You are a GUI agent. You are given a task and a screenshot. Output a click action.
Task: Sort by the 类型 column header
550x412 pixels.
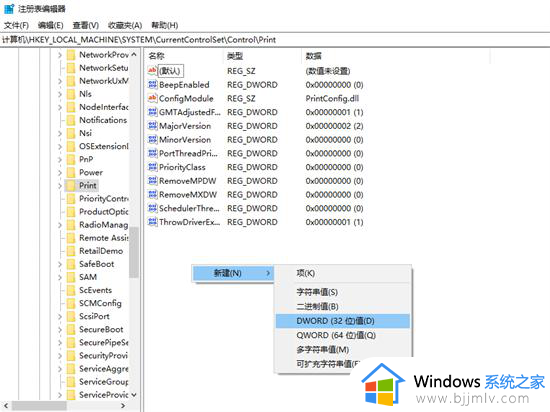pos(262,56)
